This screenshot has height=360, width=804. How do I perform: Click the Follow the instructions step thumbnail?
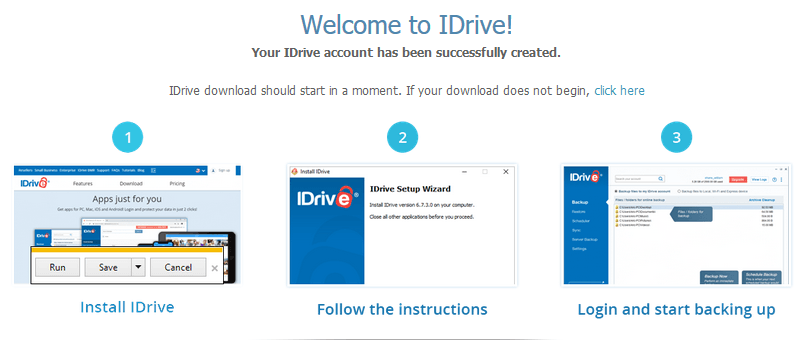402,225
